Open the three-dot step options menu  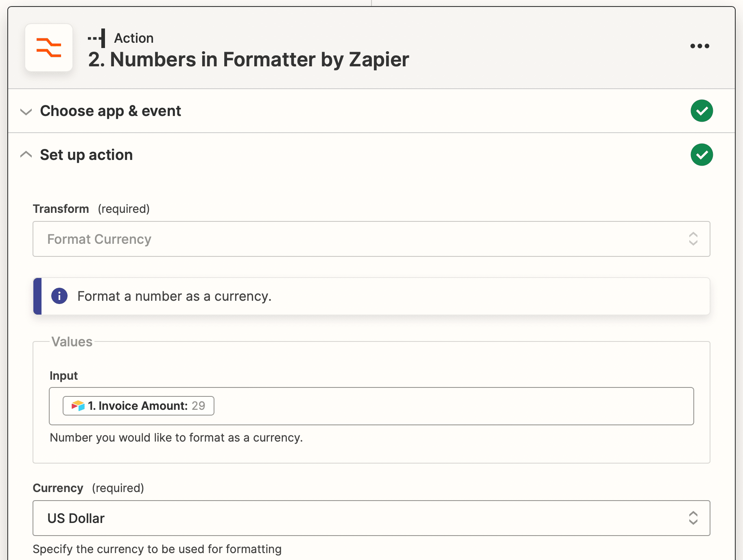pyautogui.click(x=699, y=46)
